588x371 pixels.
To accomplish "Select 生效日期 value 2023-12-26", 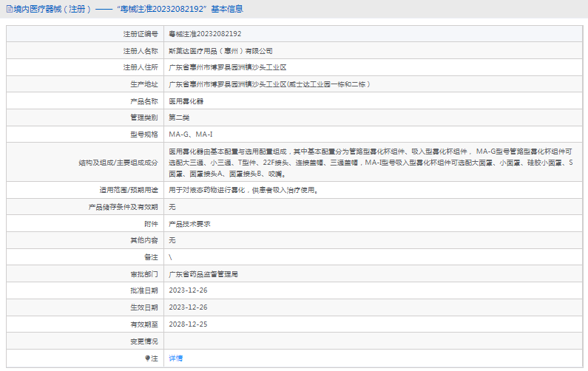I will coord(188,307).
